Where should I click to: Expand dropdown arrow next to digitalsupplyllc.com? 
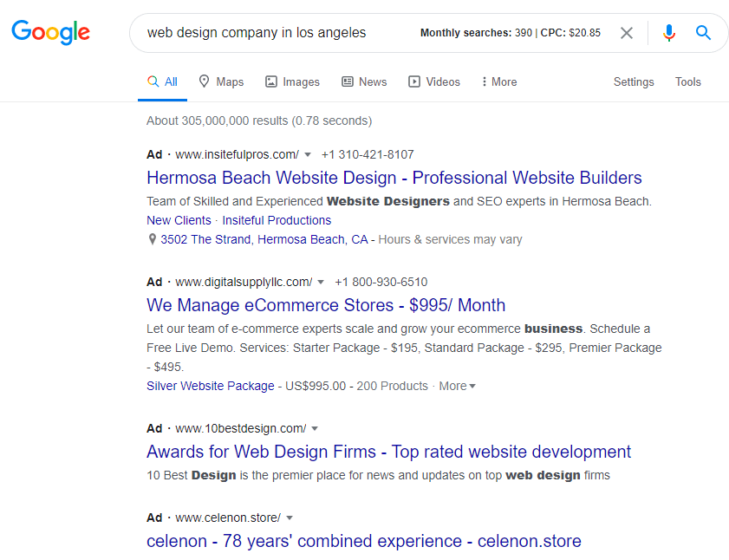(x=321, y=282)
